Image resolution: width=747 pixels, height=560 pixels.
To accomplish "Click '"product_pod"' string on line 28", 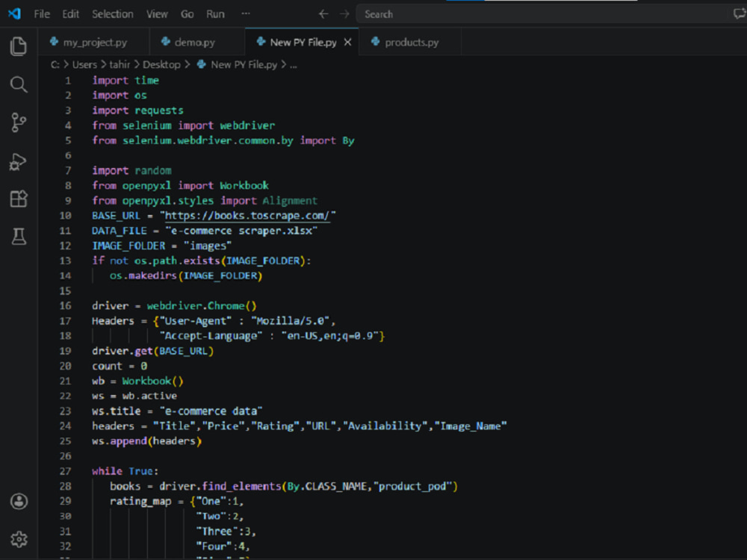I will 412,486.
